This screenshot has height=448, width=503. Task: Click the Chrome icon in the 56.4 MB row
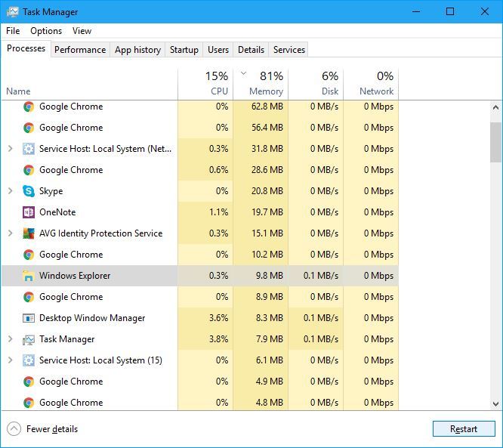29,128
